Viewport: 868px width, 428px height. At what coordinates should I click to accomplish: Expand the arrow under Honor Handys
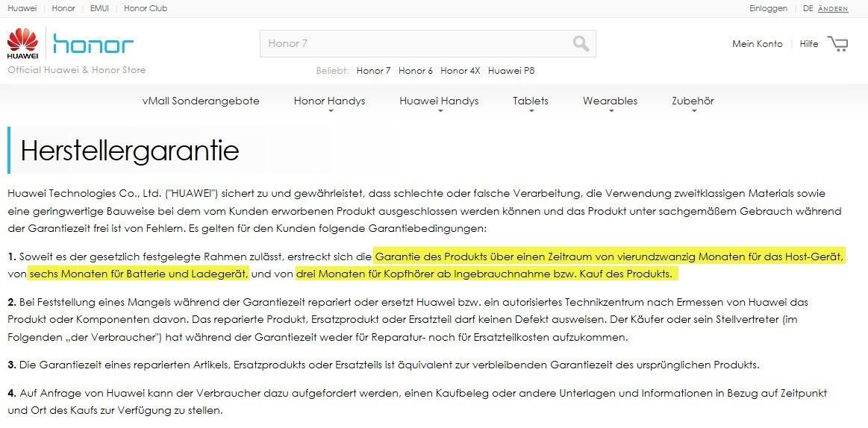point(331,111)
